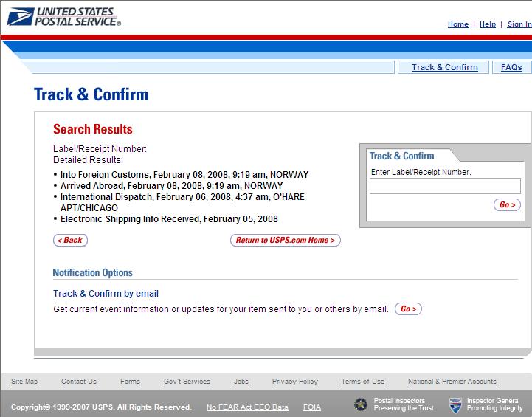Switch to the Track & Confirm tab
Viewport: 532px width, 417px height.
(444, 67)
